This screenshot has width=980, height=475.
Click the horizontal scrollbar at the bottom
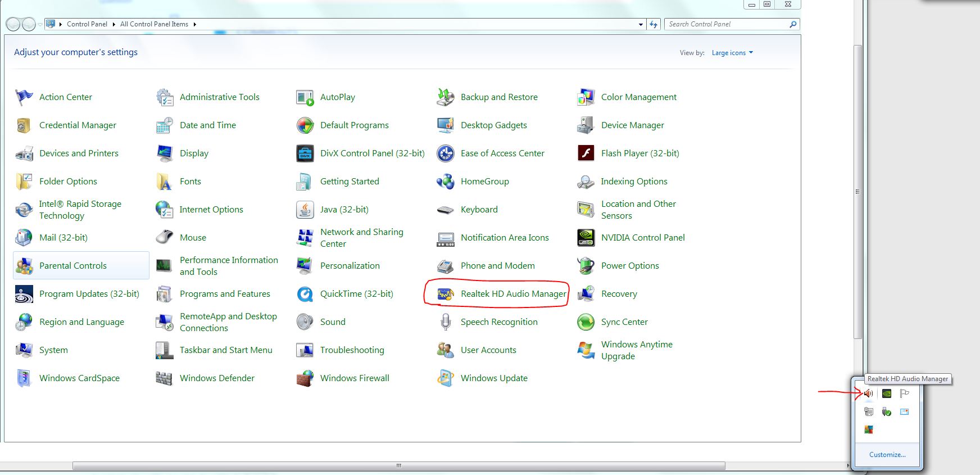click(398, 465)
